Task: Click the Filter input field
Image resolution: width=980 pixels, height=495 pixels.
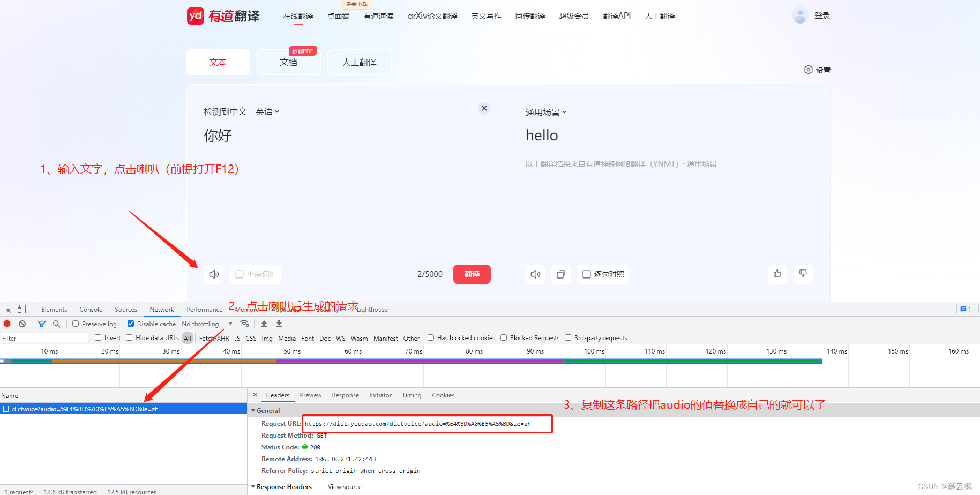Action: [x=44, y=338]
